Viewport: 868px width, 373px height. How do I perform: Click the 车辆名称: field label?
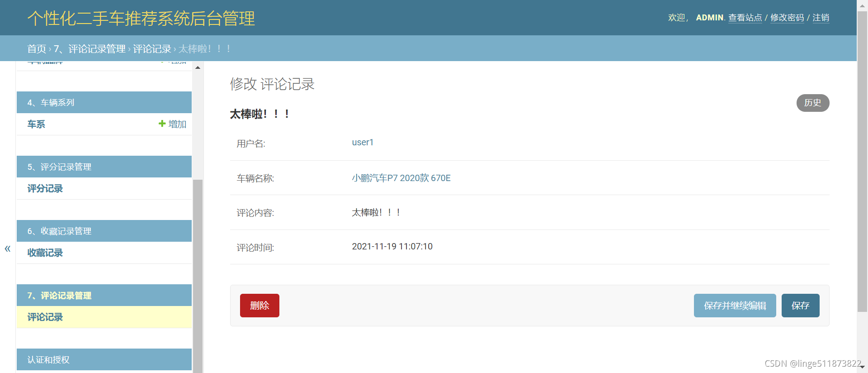(x=255, y=178)
